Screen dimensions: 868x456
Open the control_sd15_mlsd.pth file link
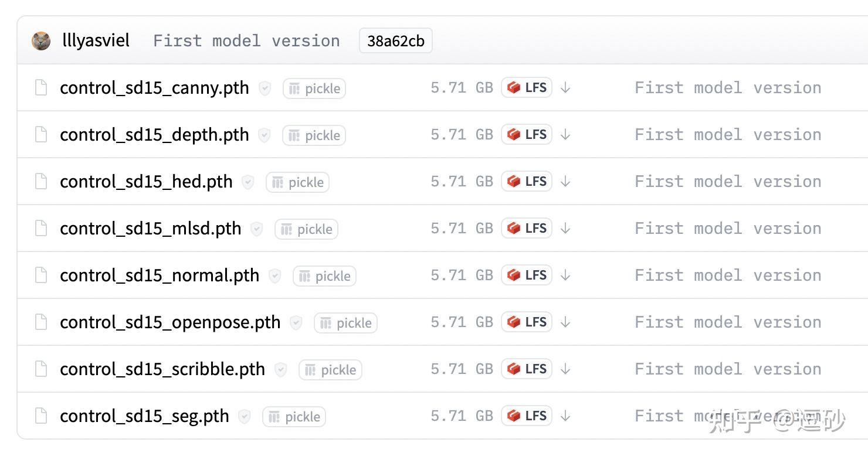click(151, 229)
